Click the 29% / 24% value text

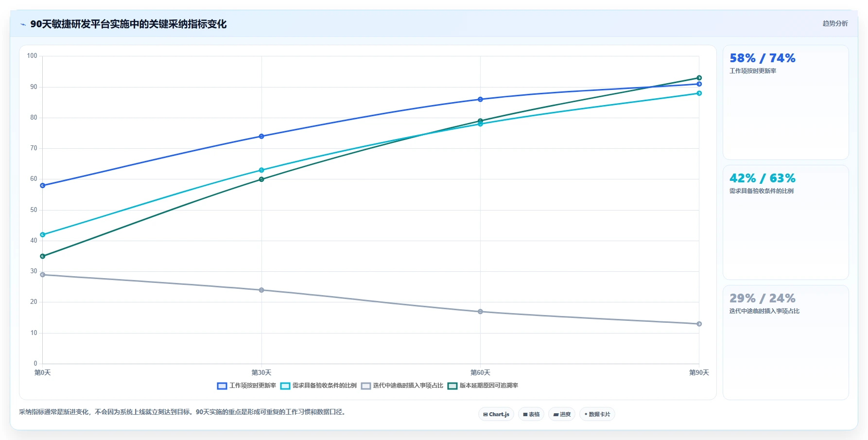click(763, 299)
